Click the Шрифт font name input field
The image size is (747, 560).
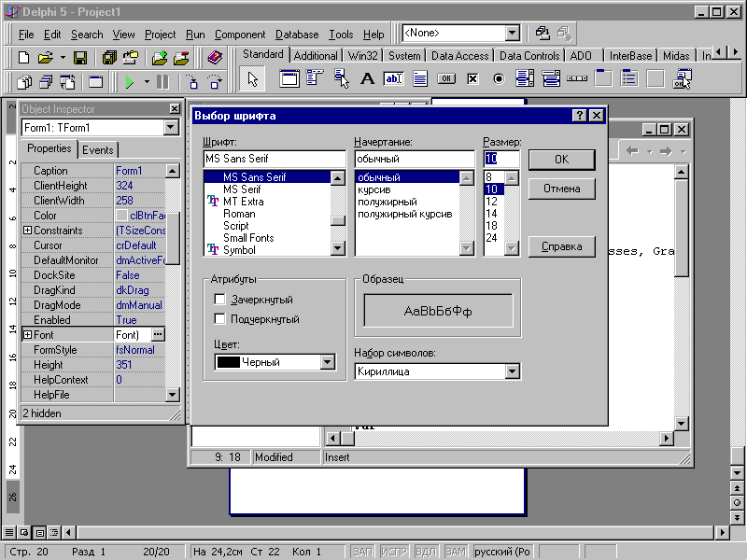click(x=275, y=159)
